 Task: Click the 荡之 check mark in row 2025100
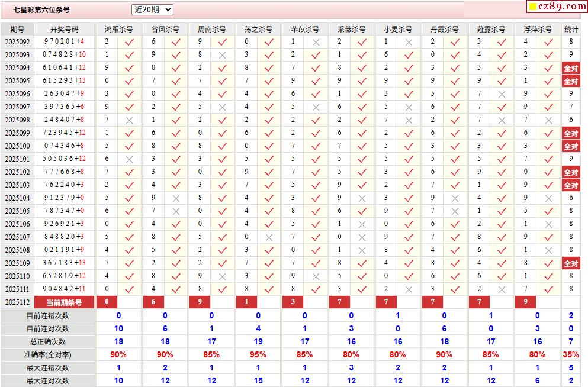269,146
